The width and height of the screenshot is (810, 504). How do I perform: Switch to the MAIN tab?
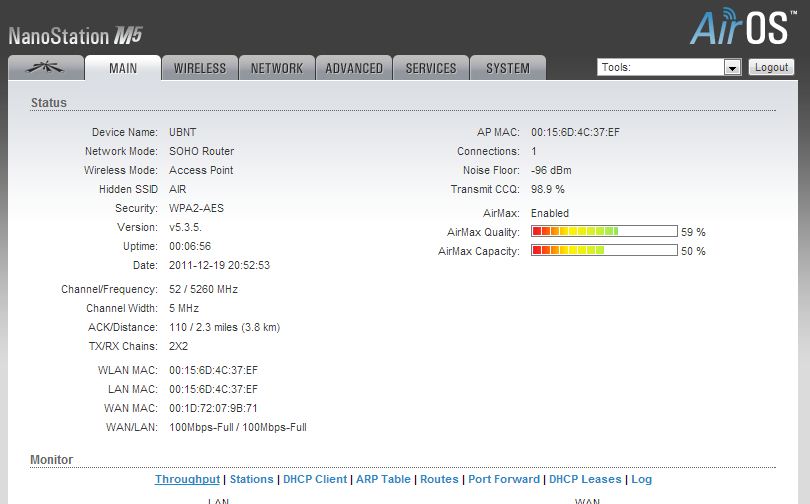[123, 68]
